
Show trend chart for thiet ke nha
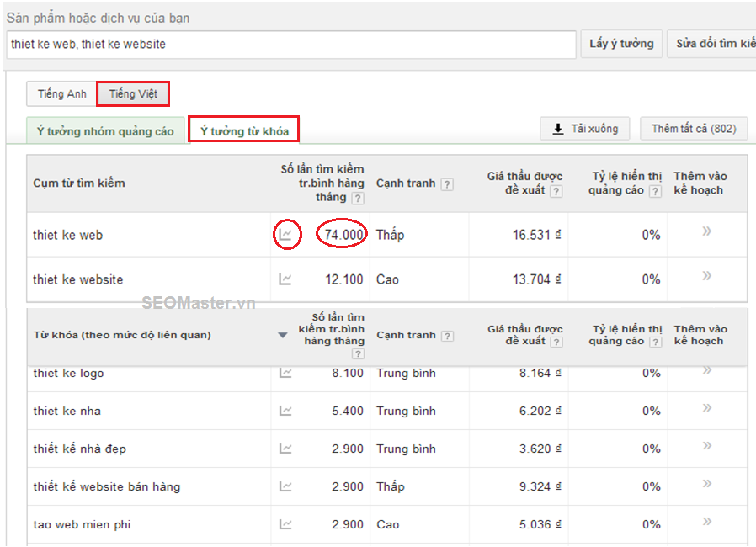(285, 411)
